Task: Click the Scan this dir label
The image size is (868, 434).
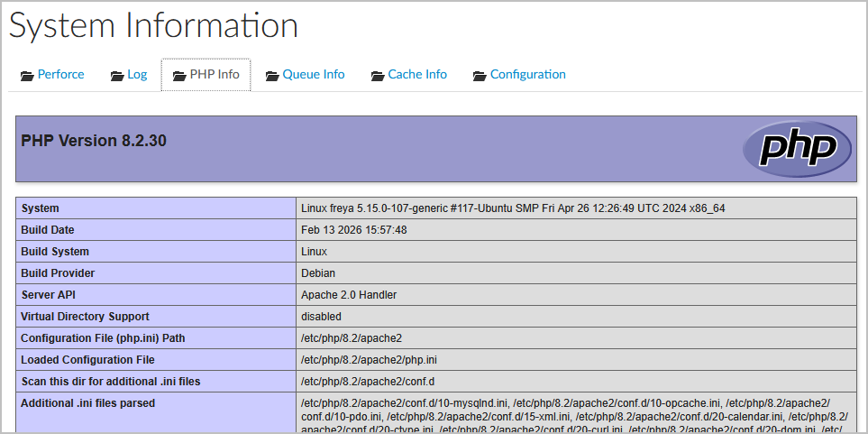Action: click(x=111, y=382)
